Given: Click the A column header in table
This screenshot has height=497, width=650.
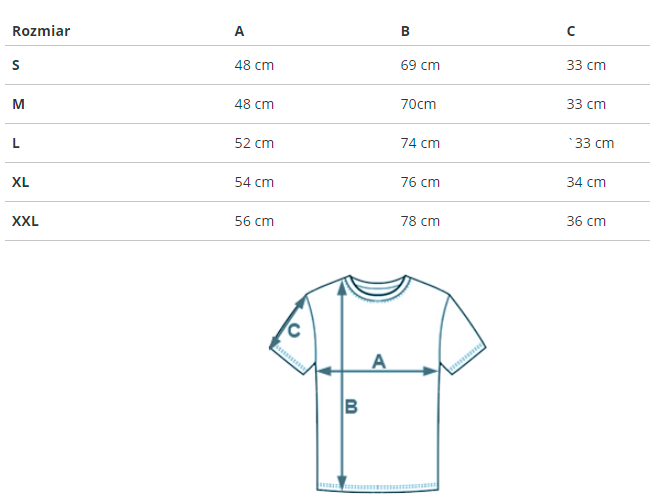Looking at the screenshot, I should 239,31.
